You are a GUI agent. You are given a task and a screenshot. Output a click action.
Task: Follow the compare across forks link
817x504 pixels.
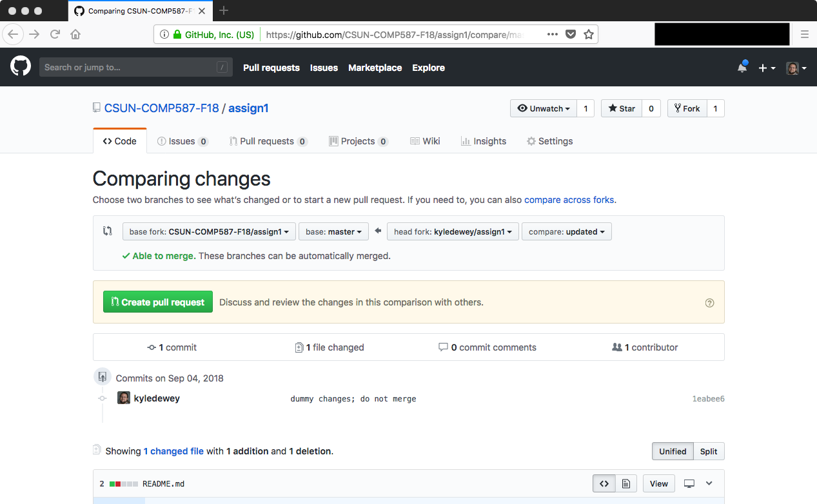[x=569, y=200]
